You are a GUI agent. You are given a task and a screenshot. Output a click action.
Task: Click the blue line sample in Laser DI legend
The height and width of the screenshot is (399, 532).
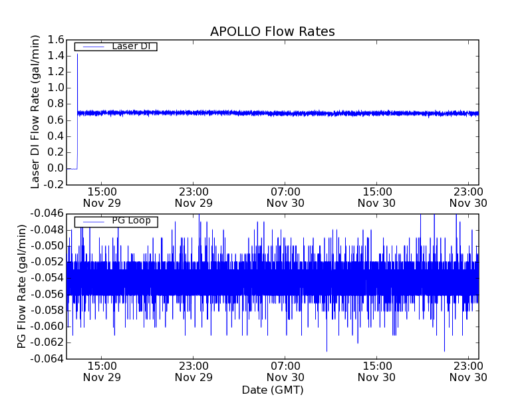[92, 47]
